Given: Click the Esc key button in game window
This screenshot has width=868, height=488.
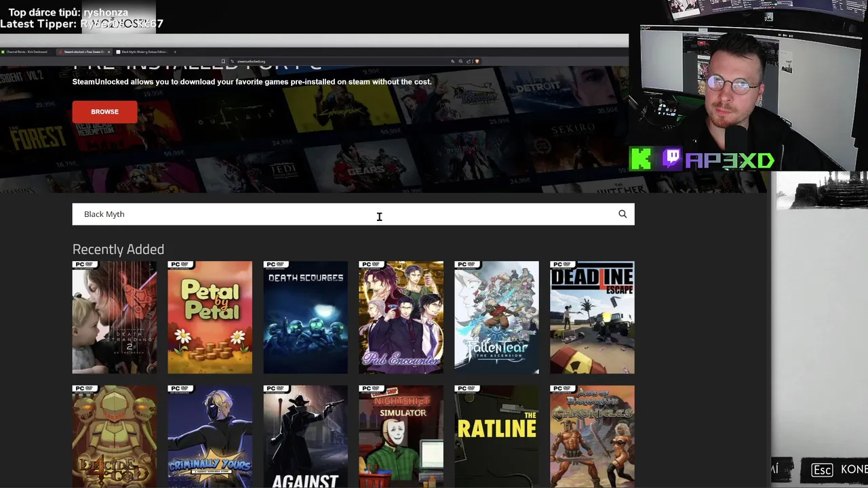Looking at the screenshot, I should pyautogui.click(x=822, y=470).
